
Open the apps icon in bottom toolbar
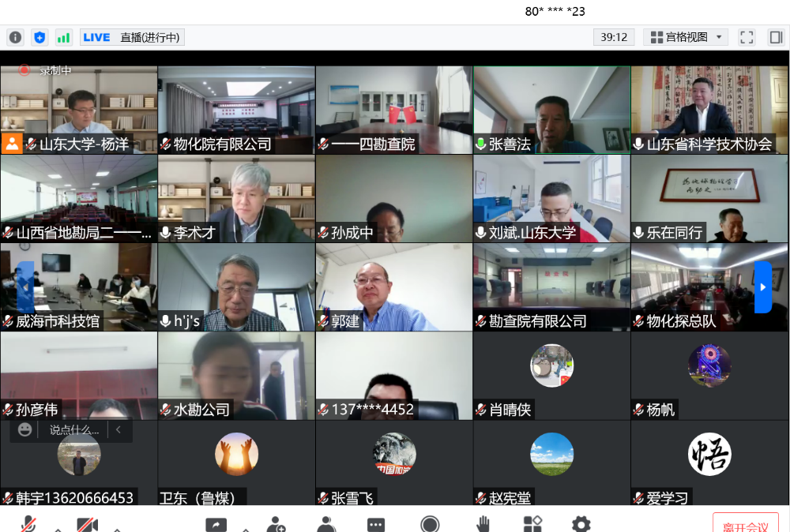532,524
